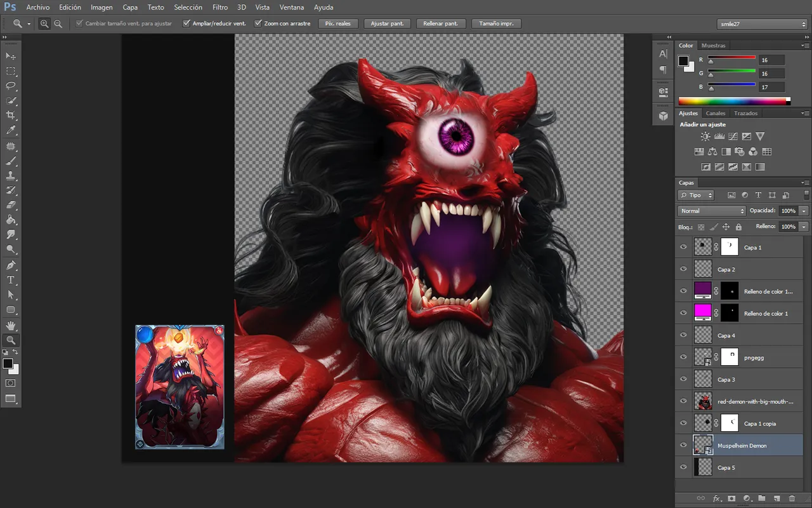Image resolution: width=812 pixels, height=508 pixels.
Task: Select the Quick Selection tool
Action: coord(11,100)
